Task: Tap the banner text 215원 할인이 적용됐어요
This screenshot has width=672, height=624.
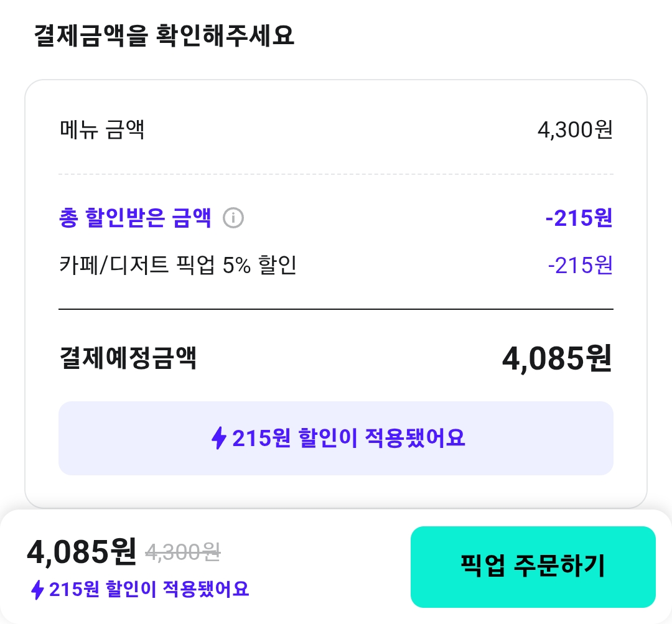Action: pyautogui.click(x=348, y=439)
